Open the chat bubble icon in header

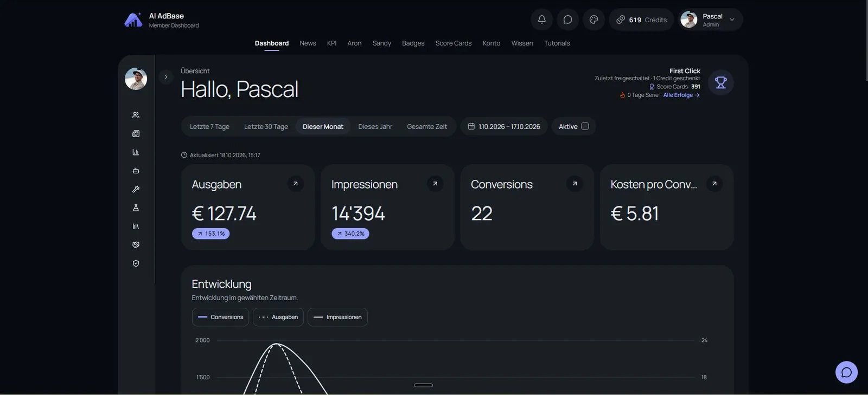click(567, 20)
